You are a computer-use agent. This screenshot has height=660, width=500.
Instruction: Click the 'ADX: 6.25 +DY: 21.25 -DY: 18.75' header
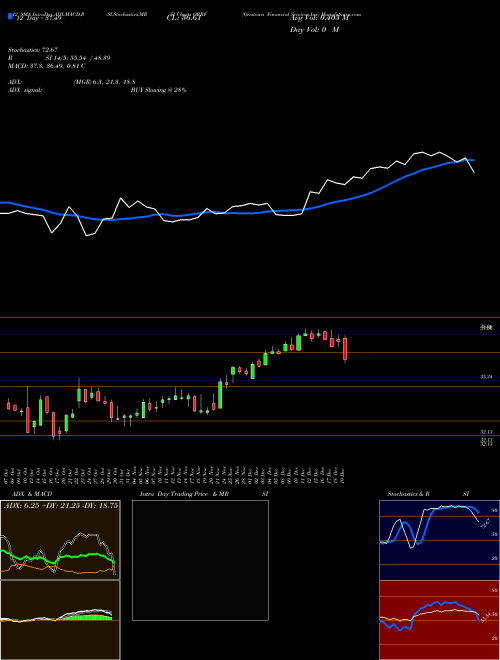(x=61, y=506)
